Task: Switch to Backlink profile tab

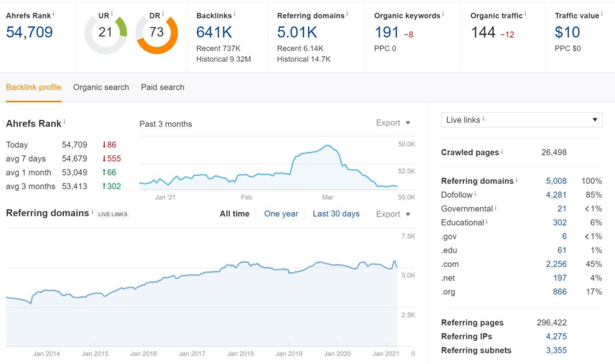Action: click(34, 87)
